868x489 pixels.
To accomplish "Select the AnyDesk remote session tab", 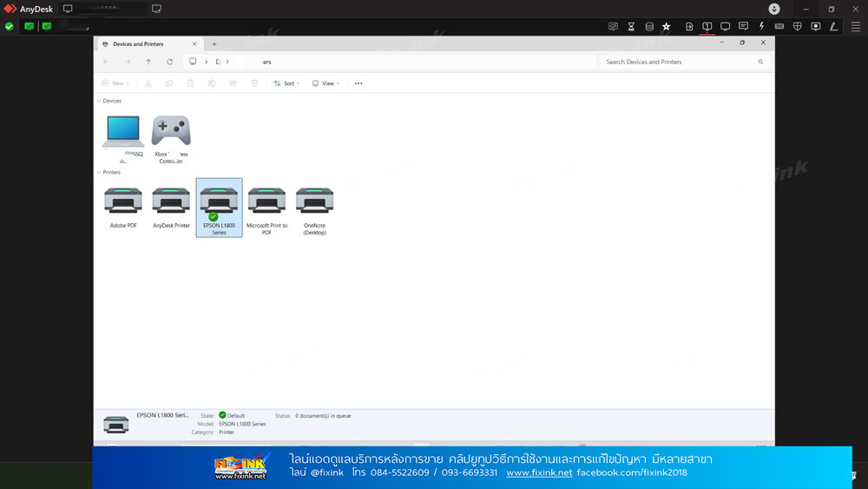I will 103,9.
